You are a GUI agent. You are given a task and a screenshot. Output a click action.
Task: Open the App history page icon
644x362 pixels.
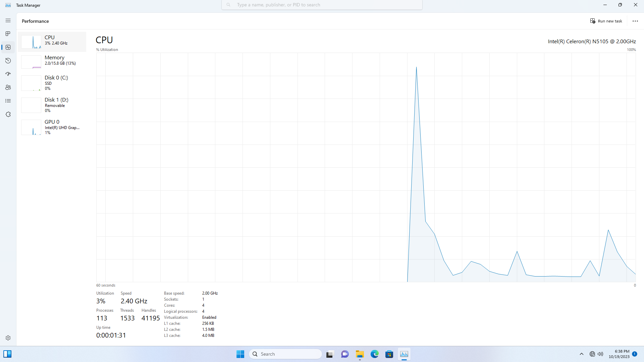8,61
